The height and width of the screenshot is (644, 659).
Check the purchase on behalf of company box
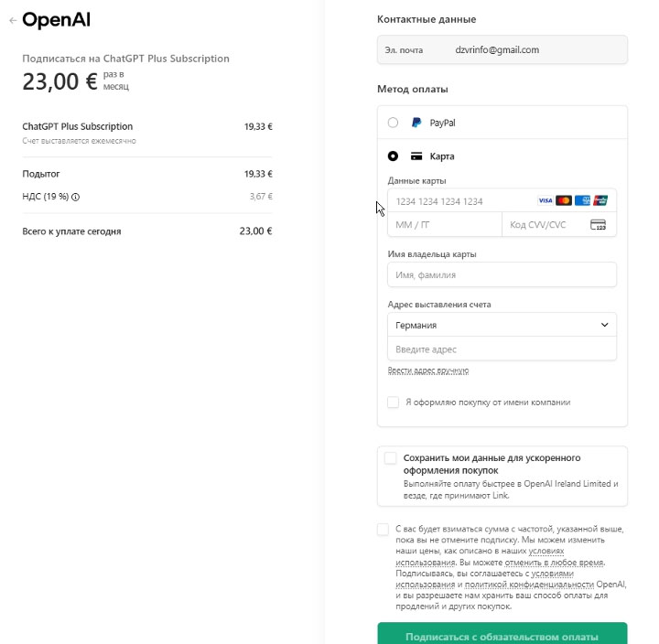(394, 402)
